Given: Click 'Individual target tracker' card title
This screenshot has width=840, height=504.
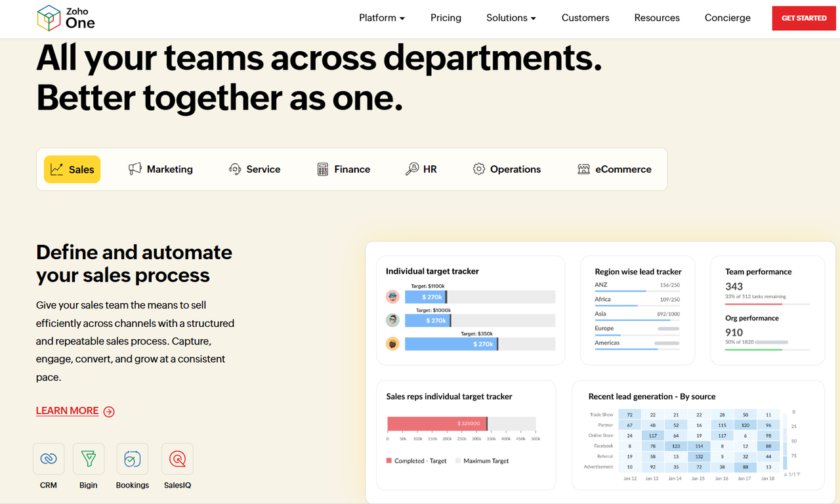Looking at the screenshot, I should pos(432,271).
